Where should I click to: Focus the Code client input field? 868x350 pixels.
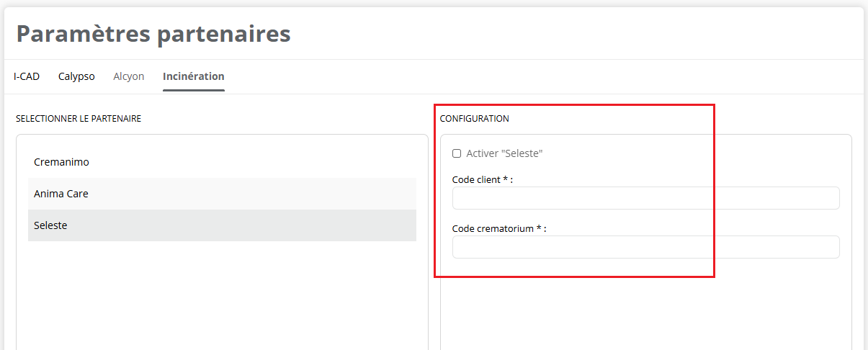tap(645, 198)
